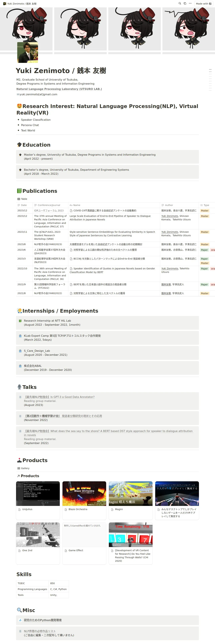Image resolution: width=215 pixels, height=644 pixels.
Task: Click the NLP若手の会(YANS2023) cell
Action: pyautogui.click(x=50, y=244)
